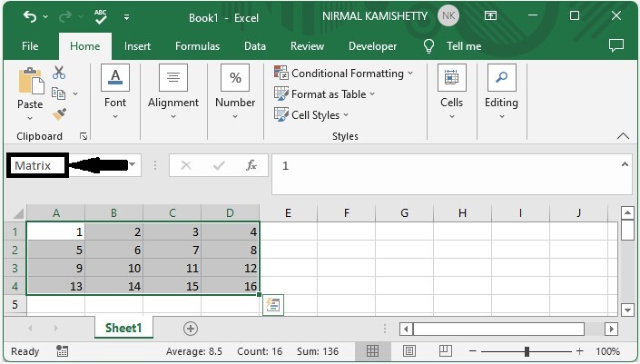The width and height of the screenshot is (640, 364).
Task: Switch to Normal view in status bar
Action: (372, 351)
